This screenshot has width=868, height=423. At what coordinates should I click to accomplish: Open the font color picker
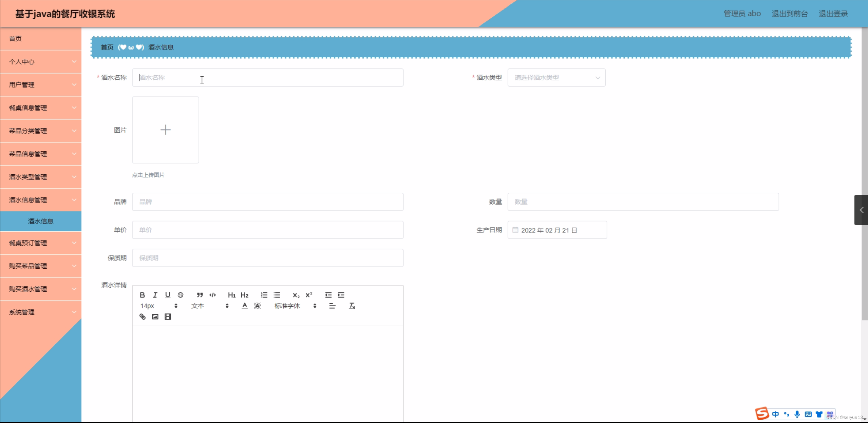pyautogui.click(x=244, y=306)
